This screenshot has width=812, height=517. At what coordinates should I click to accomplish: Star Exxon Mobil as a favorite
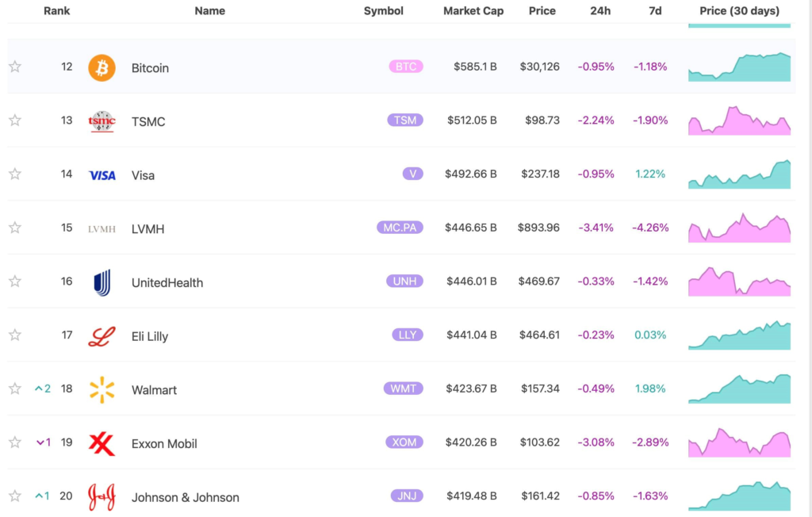(x=15, y=442)
